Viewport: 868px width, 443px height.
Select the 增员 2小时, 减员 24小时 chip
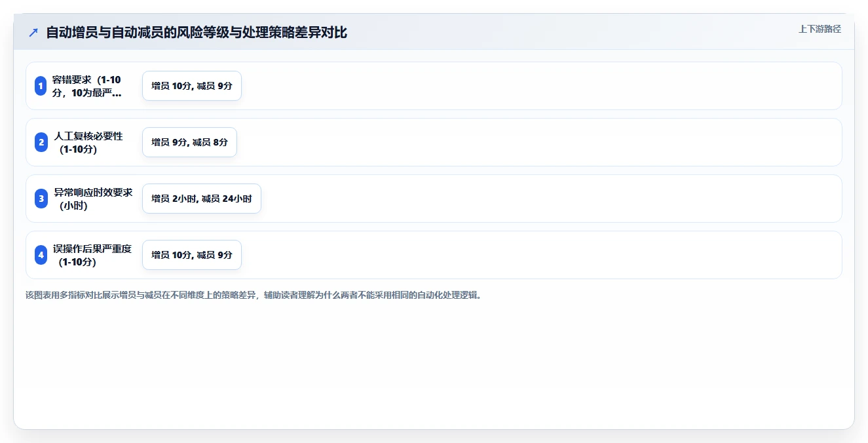click(202, 199)
